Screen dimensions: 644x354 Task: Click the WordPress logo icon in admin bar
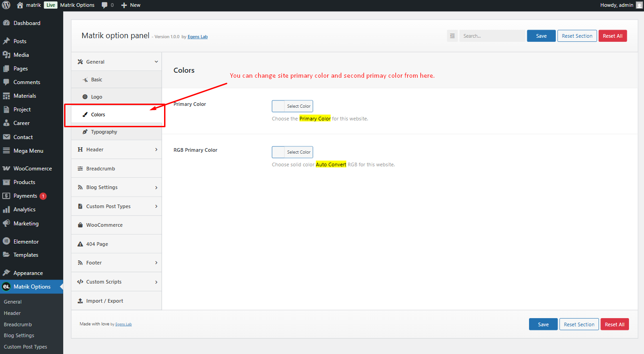click(6, 5)
